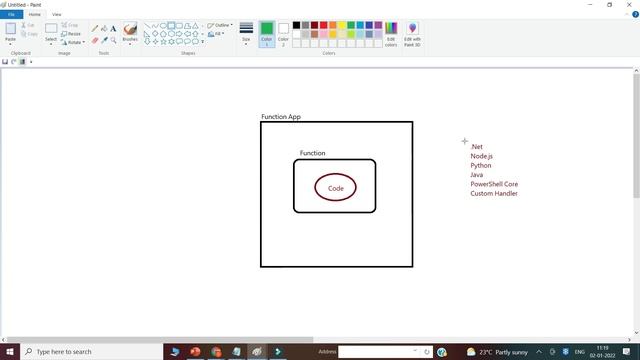This screenshot has width=640, height=360.
Task: Open the Paint app in taskbar
Action: (257, 351)
